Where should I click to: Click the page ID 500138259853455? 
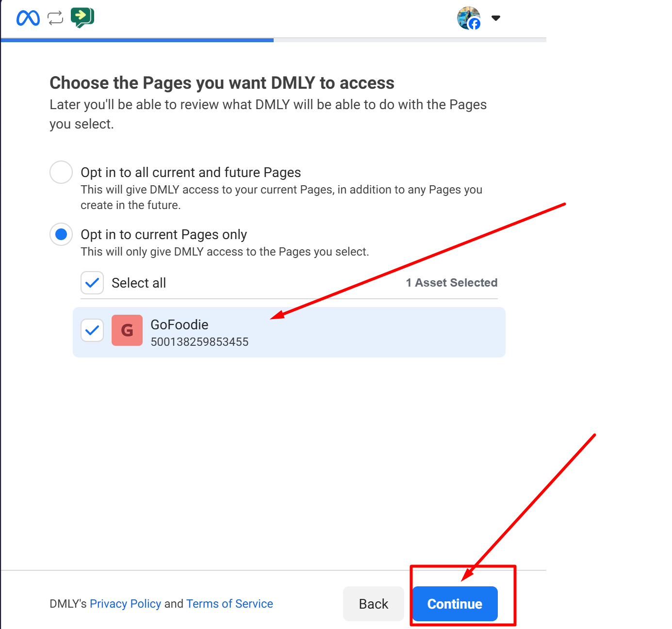[199, 342]
